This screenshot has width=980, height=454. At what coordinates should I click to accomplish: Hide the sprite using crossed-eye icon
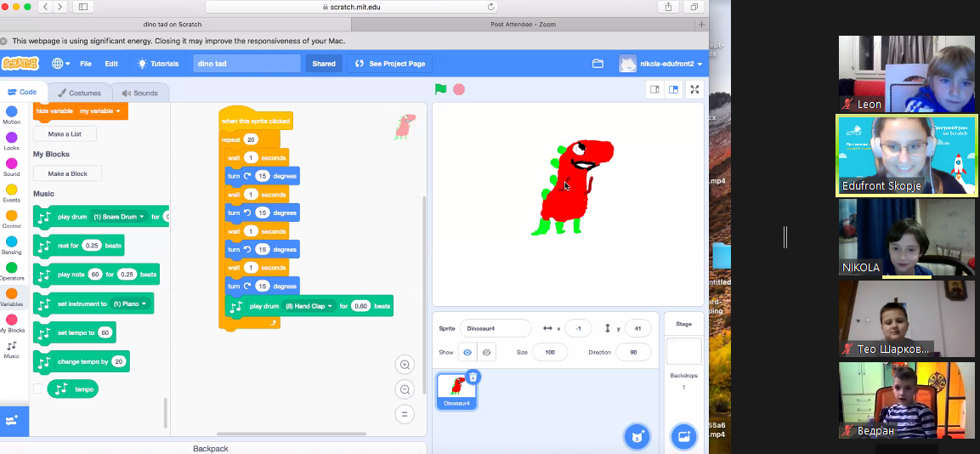486,352
